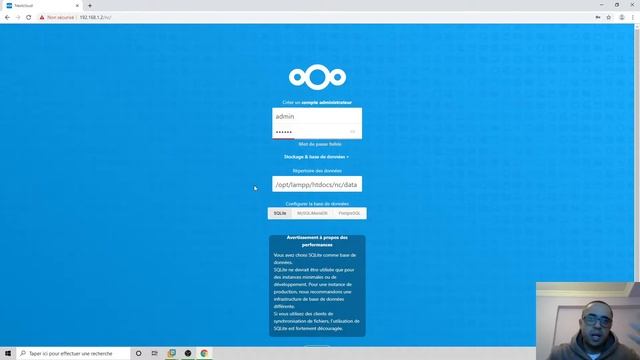Open the taskbar icon left of black round icon
The image size is (640, 360).
coord(171,353)
